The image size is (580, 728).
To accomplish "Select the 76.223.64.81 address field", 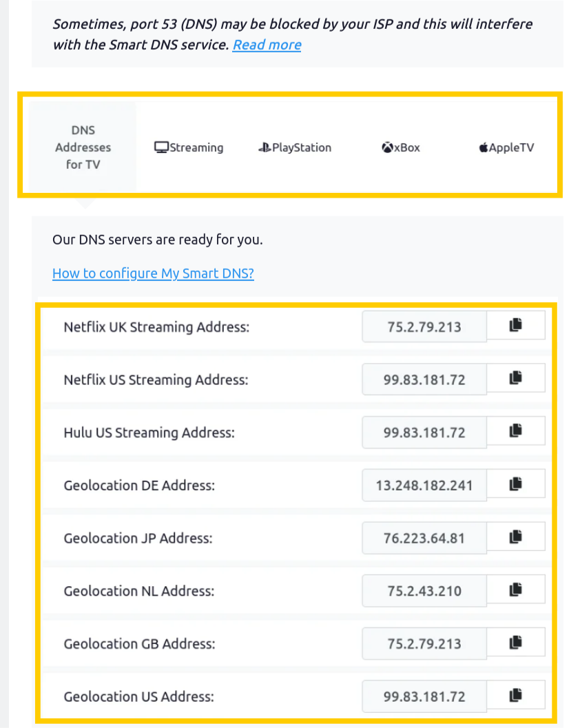I will [x=424, y=539].
